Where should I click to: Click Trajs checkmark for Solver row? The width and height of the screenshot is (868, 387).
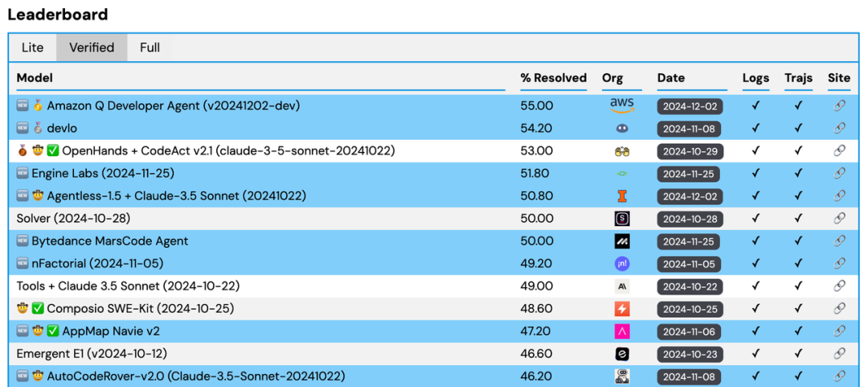click(x=798, y=219)
